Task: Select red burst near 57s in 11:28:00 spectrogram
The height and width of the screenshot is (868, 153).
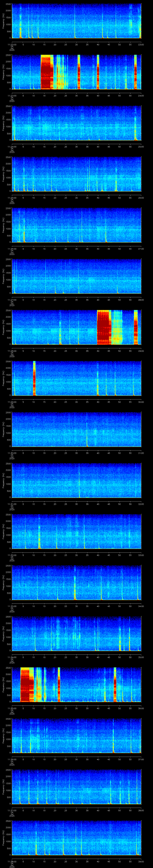Action: coord(136,327)
